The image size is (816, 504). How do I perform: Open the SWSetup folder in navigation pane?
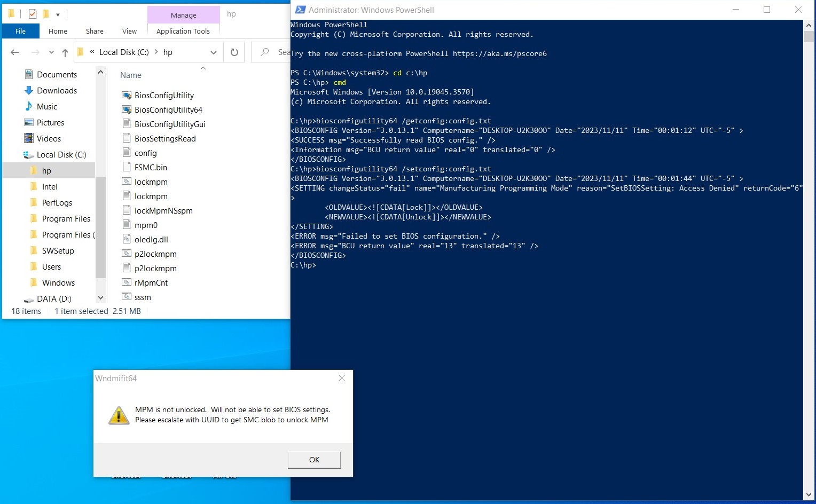[58, 251]
